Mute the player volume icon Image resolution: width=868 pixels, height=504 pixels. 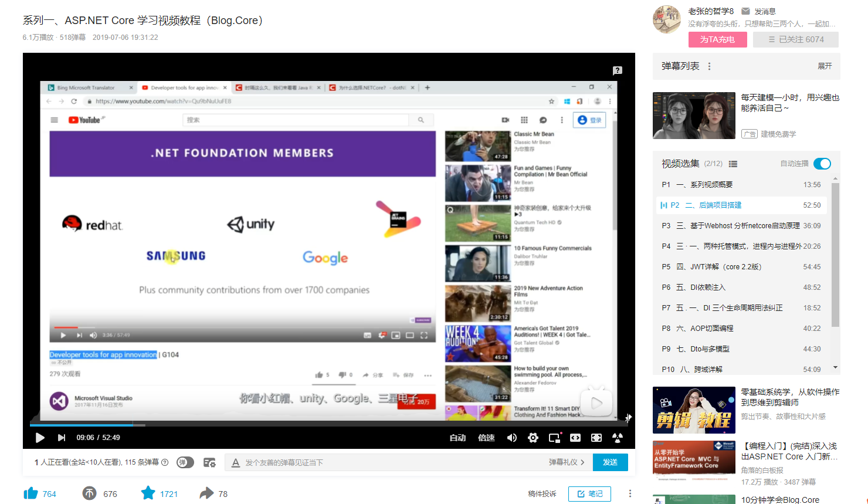pyautogui.click(x=512, y=438)
